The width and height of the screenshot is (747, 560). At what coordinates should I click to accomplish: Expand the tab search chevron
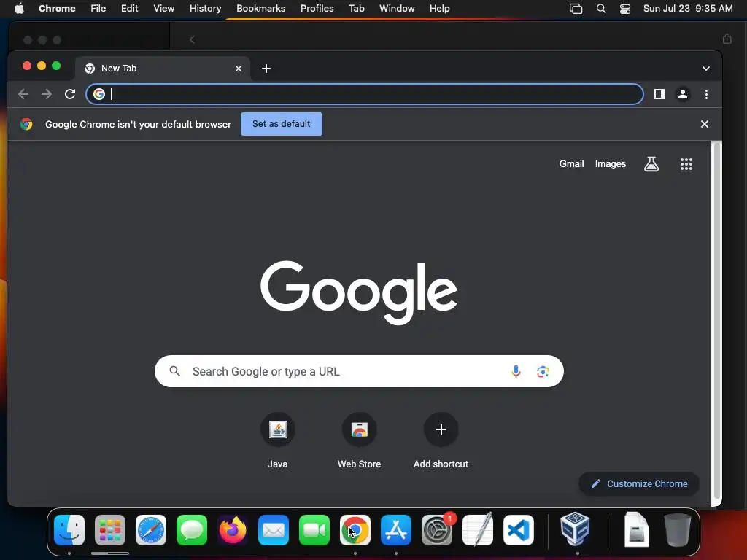coord(706,69)
